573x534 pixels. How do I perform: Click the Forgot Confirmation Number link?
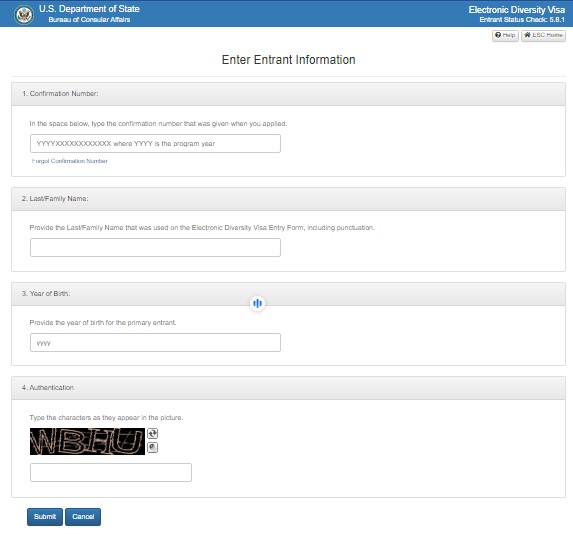tap(69, 161)
